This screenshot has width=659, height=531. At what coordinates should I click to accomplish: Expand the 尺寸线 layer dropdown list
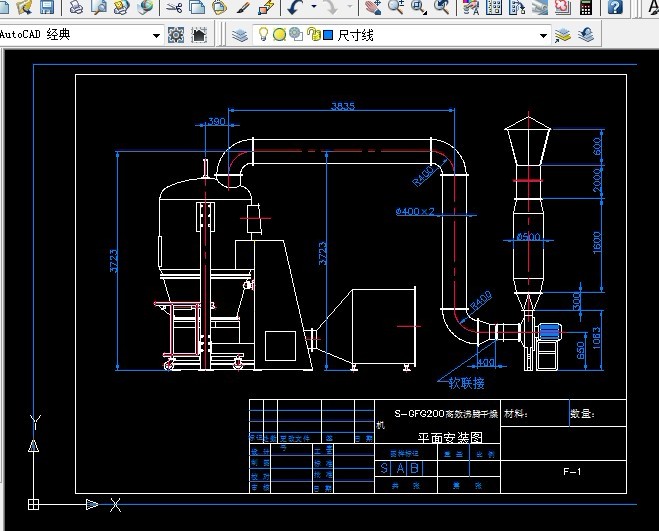[543, 36]
